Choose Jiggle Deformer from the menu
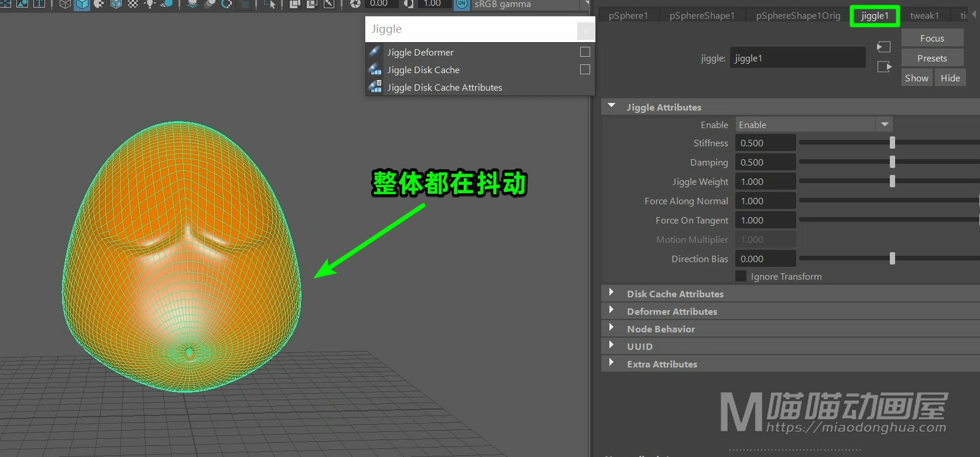Screen dimensions: 980x457 (x=420, y=52)
